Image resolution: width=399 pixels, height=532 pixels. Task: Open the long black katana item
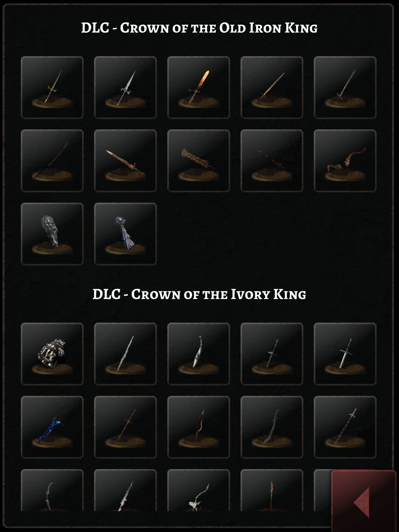click(52, 161)
